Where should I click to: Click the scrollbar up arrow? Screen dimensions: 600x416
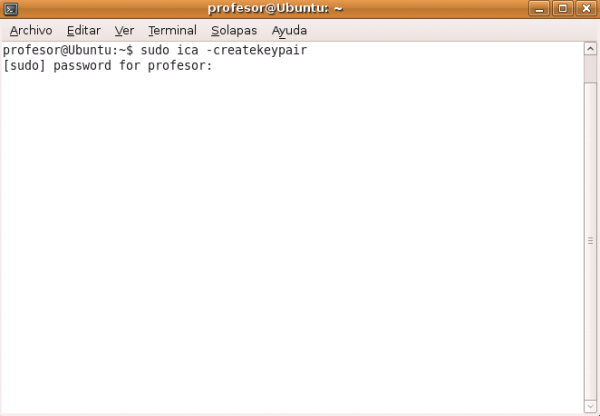pyautogui.click(x=590, y=49)
